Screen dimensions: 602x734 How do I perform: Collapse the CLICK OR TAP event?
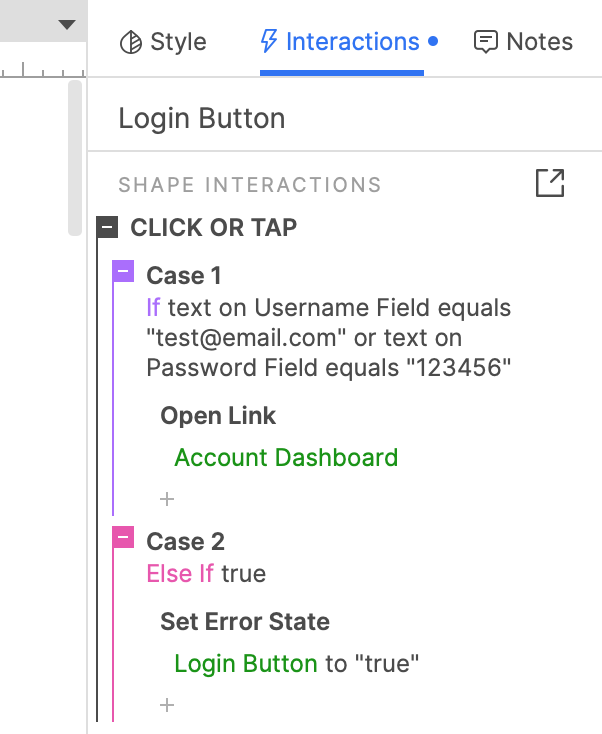(x=107, y=228)
